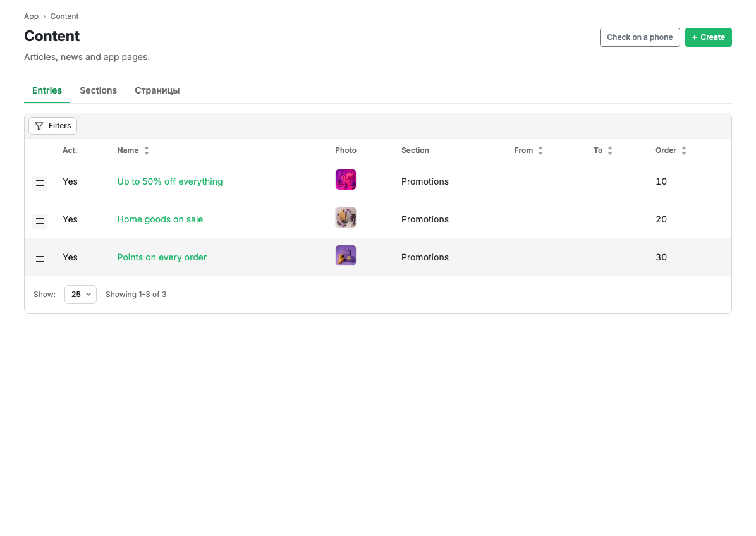Viewport: 756px width, 536px height.
Task: Click the Act. column header
Action: pyautogui.click(x=70, y=150)
